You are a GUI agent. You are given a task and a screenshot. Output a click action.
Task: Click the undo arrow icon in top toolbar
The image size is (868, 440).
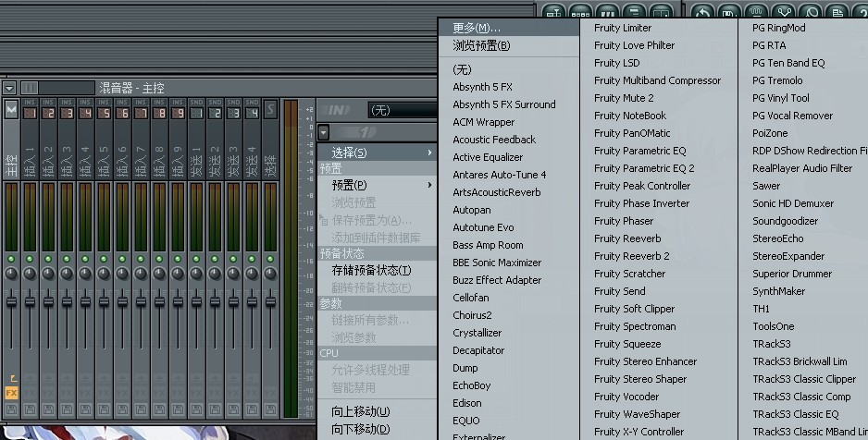coord(702,11)
